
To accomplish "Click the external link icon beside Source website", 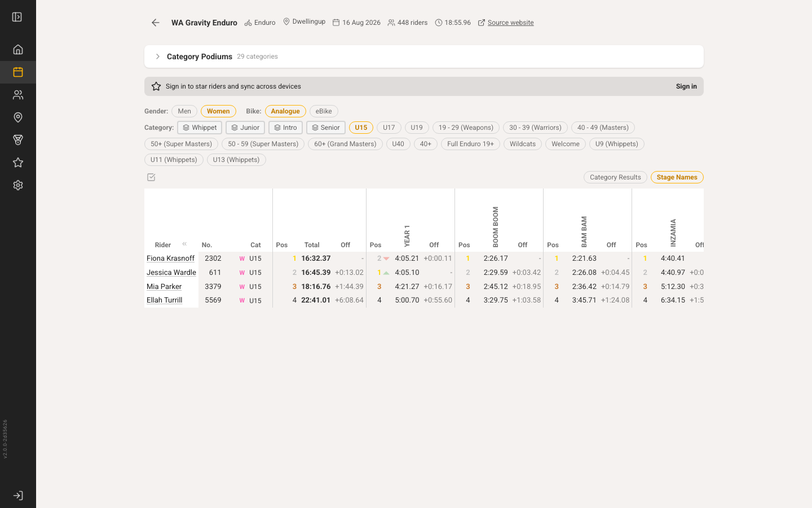I will pos(482,23).
